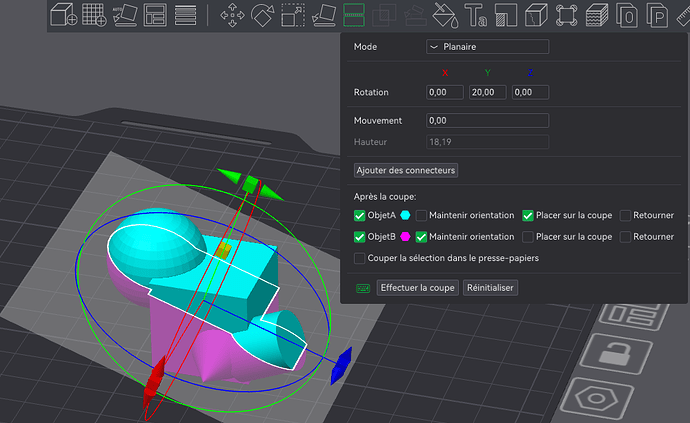
Task: Open the Text shape tool
Action: pos(476,15)
